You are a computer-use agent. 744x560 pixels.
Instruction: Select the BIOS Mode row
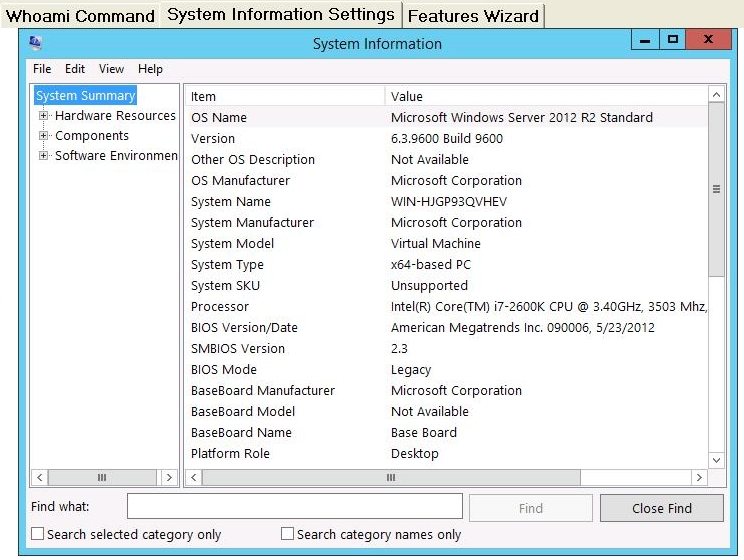[x=446, y=369]
